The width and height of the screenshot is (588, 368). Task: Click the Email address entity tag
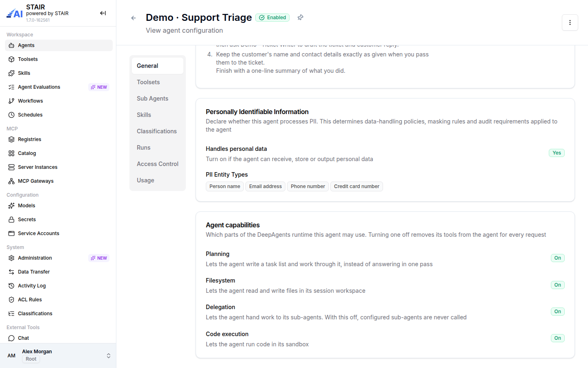pos(265,186)
